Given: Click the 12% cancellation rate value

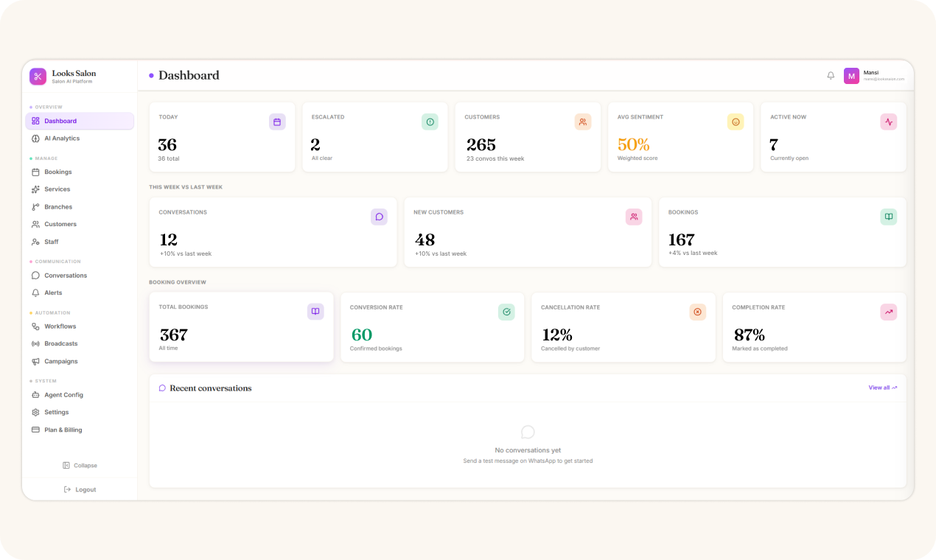Looking at the screenshot, I should [x=557, y=335].
